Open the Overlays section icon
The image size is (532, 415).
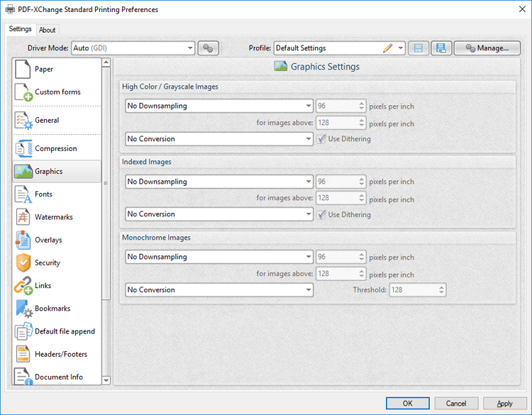click(23, 240)
